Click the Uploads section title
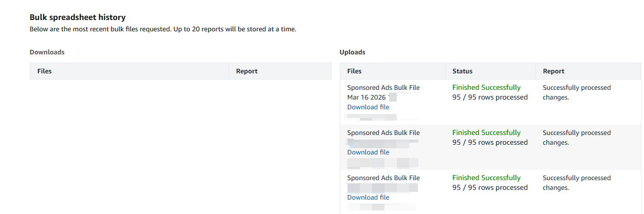644x214 pixels. (353, 52)
